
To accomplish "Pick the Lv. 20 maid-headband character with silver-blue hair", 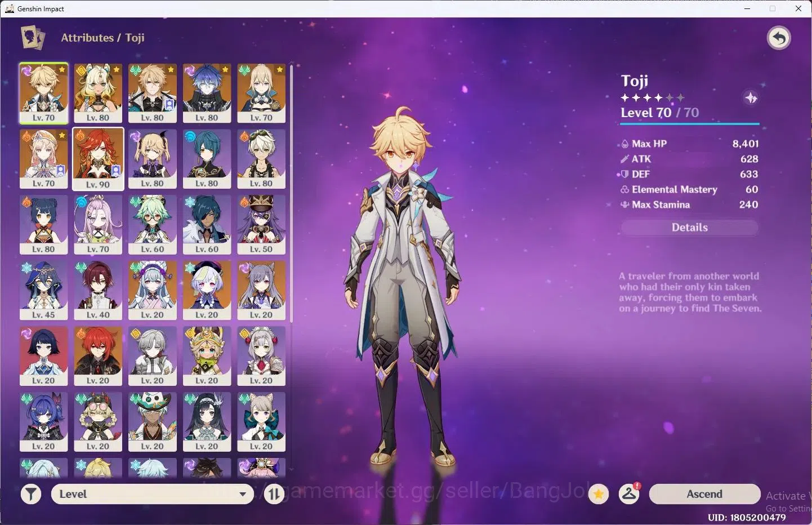I will [x=152, y=291].
